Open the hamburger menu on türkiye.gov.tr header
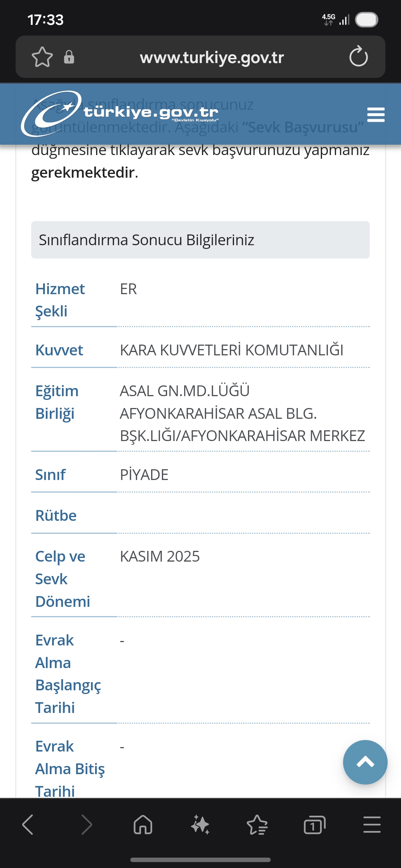Image resolution: width=401 pixels, height=868 pixels. pyautogui.click(x=375, y=115)
